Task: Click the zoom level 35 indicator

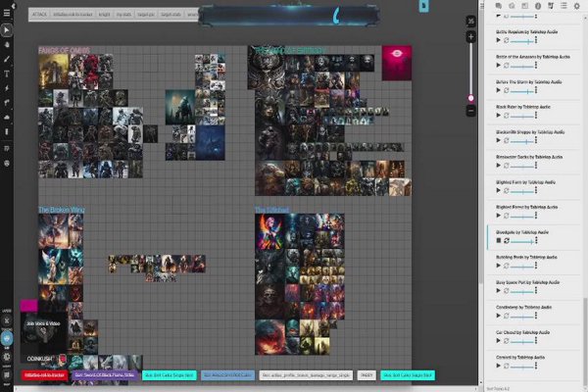Action: [471, 22]
